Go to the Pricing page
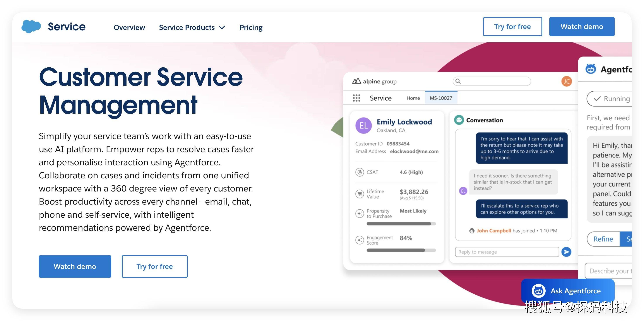Viewport: 644px width, 321px height. click(x=251, y=27)
